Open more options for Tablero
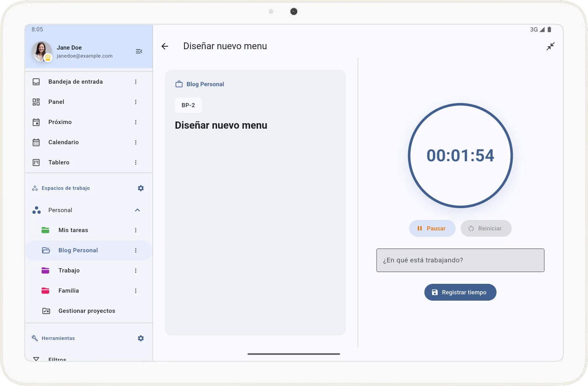 click(x=136, y=162)
